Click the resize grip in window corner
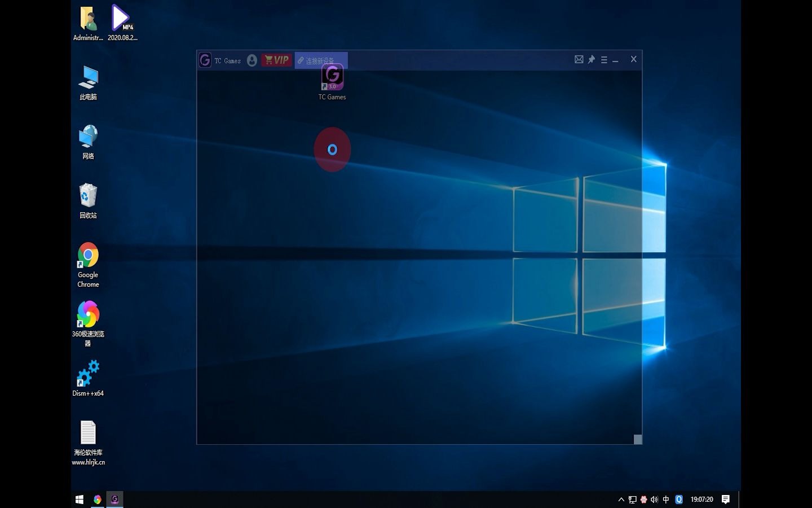This screenshot has width=812, height=508. pyautogui.click(x=638, y=439)
